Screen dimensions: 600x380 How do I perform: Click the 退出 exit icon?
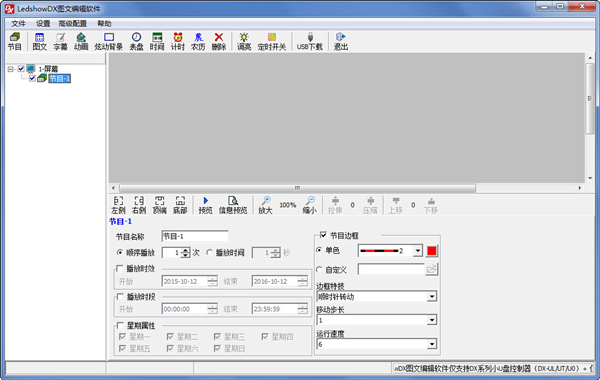click(341, 41)
